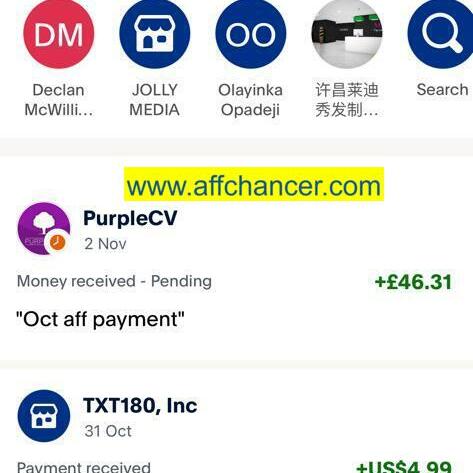Tap the Search magnifier icon
Viewport: 473px width, 473px height.
tap(442, 33)
